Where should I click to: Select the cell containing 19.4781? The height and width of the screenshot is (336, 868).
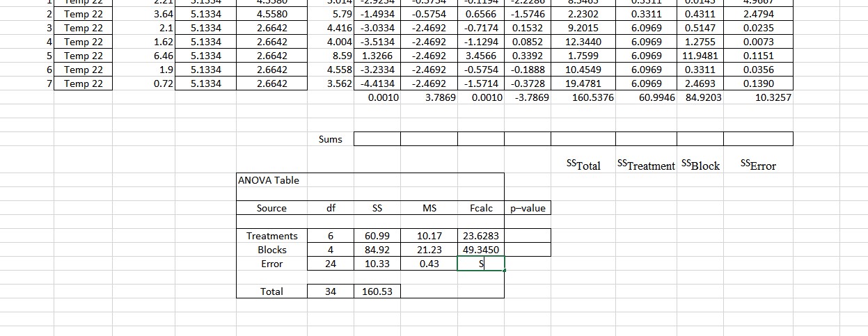coord(583,83)
